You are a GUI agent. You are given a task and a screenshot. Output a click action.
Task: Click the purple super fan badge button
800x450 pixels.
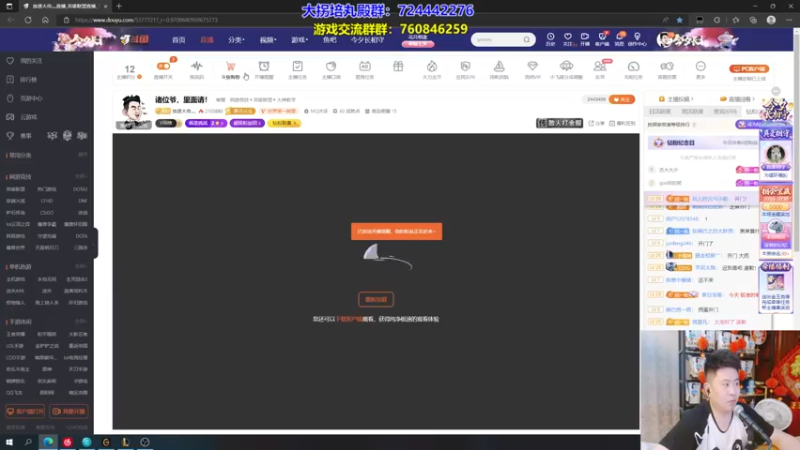[x=247, y=123]
